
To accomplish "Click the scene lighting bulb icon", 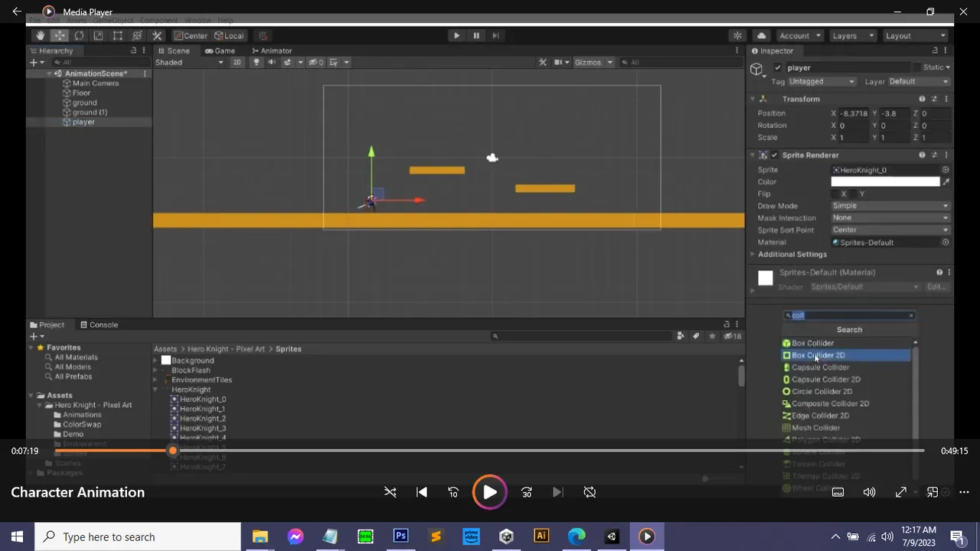I will [x=256, y=62].
